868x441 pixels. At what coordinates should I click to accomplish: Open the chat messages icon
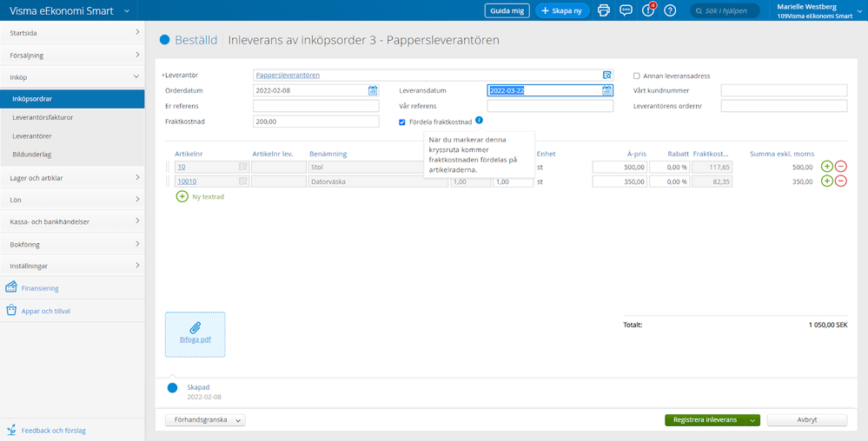click(626, 10)
